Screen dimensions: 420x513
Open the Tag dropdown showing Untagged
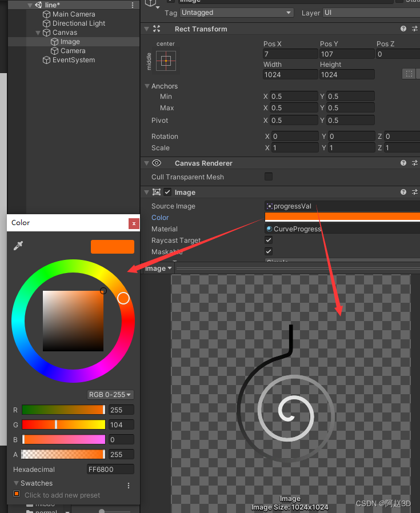click(237, 13)
